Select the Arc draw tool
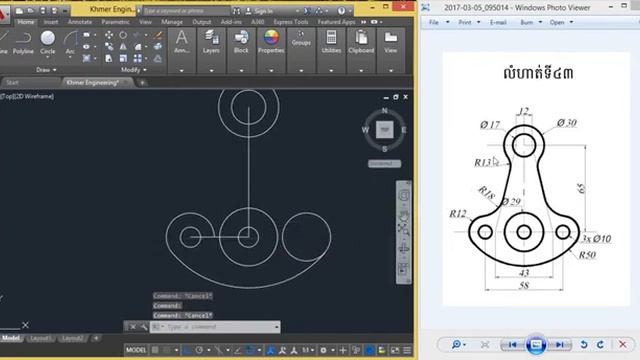 (x=70, y=43)
